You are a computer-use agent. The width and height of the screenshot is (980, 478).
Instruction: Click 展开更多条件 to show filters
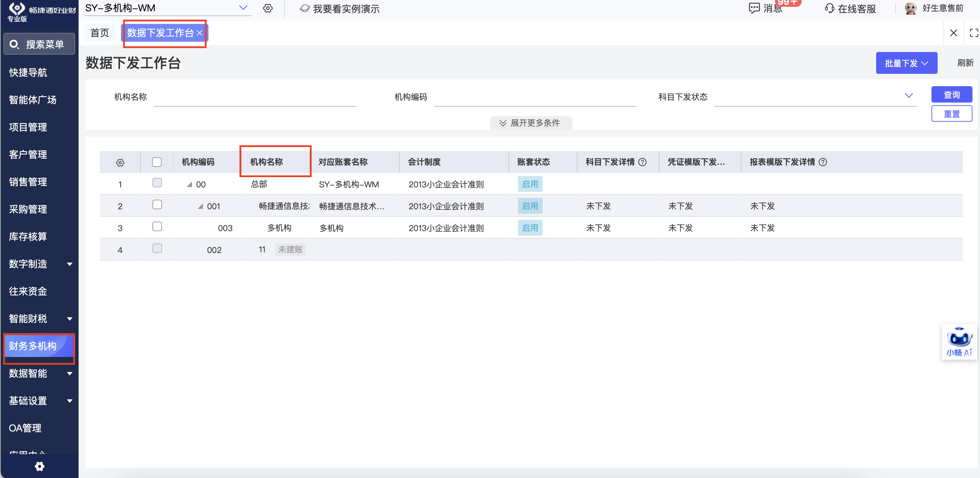[x=531, y=123]
